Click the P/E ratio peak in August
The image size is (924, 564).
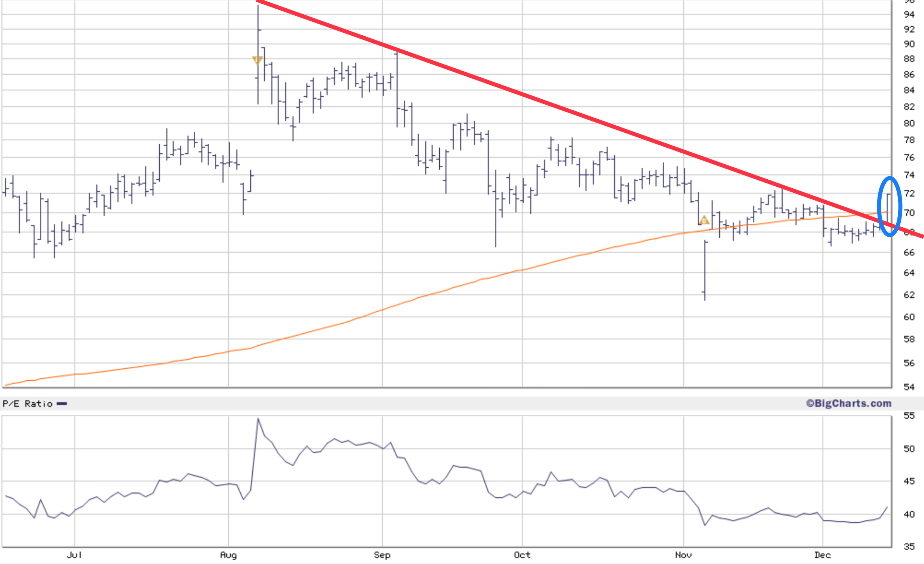click(258, 419)
